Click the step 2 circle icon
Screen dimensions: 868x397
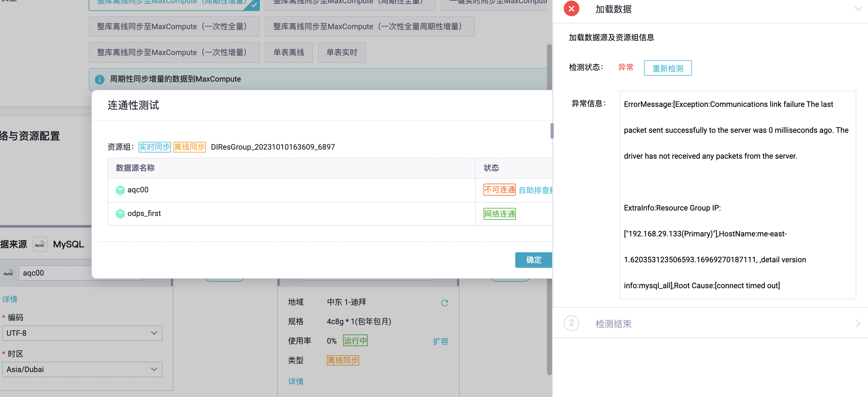(571, 323)
